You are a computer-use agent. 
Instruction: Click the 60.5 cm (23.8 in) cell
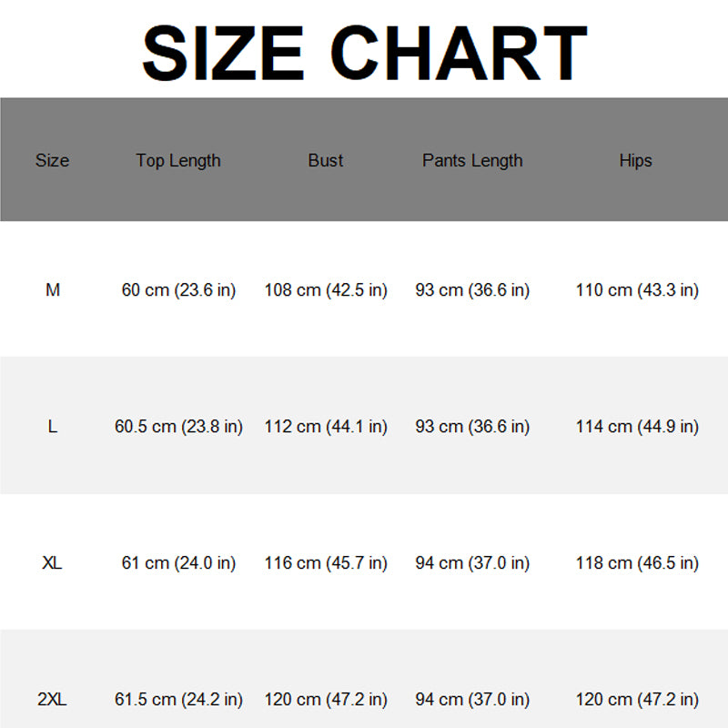tap(178, 427)
